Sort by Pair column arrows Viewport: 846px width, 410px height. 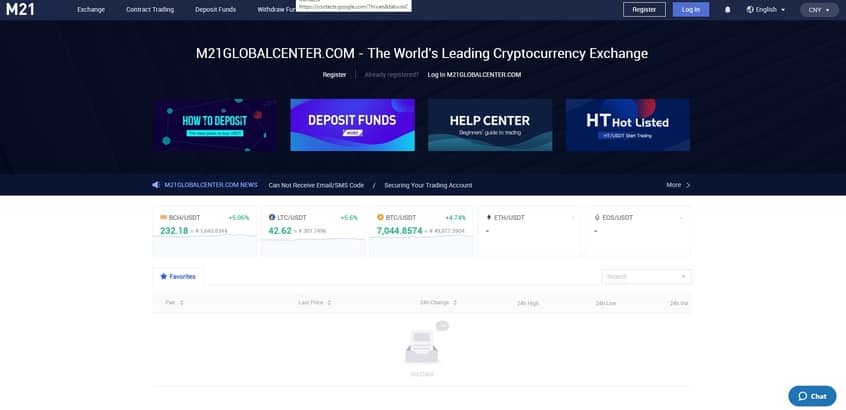point(181,303)
